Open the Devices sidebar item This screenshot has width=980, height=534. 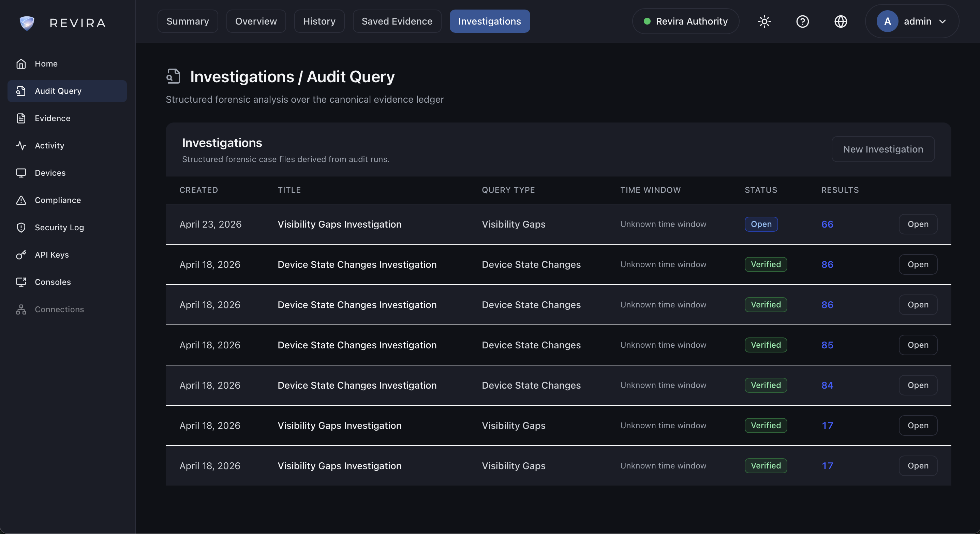coord(67,173)
